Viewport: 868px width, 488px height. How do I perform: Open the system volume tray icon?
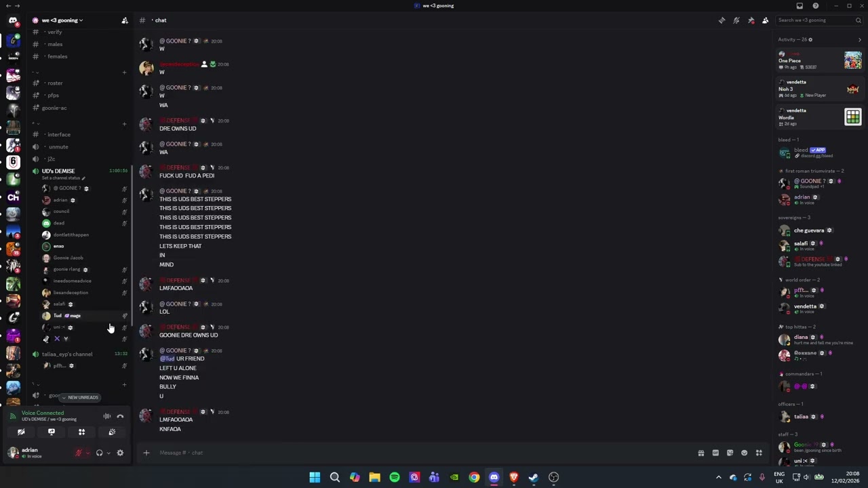click(807, 477)
